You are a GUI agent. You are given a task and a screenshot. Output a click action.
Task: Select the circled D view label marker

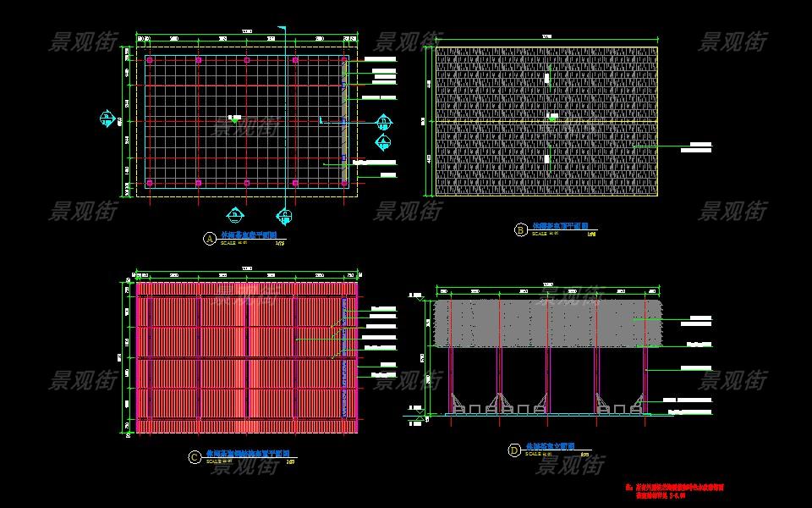coord(514,450)
